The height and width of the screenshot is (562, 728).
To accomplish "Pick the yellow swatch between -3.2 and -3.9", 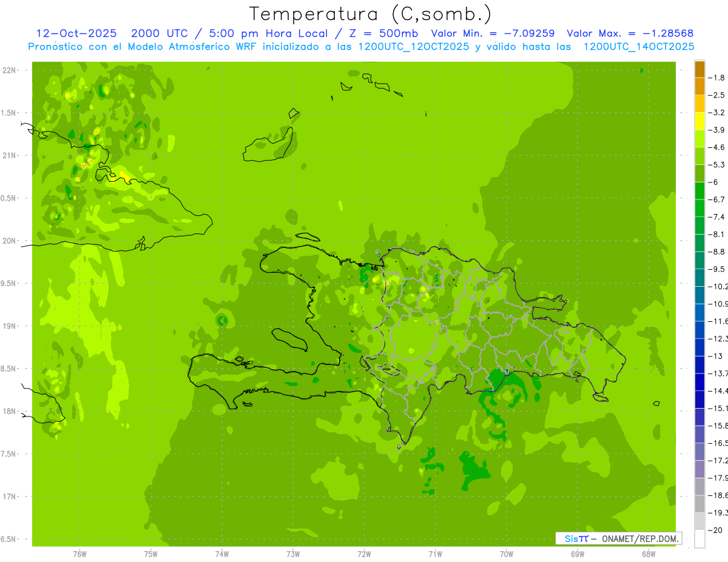I will (699, 121).
